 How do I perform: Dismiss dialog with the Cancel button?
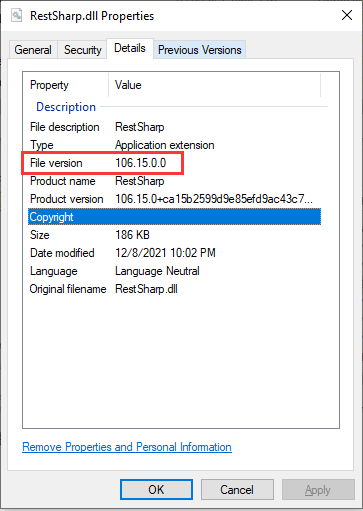[x=237, y=490]
